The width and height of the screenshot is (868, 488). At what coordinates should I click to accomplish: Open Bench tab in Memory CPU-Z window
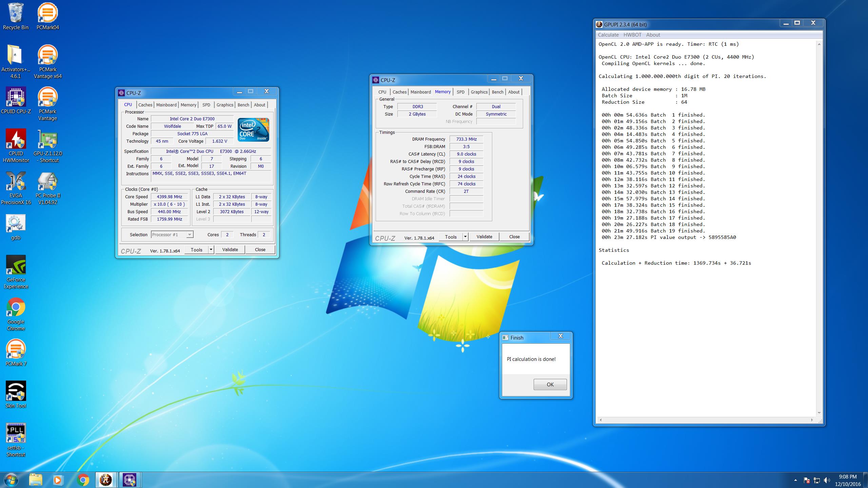coord(497,92)
